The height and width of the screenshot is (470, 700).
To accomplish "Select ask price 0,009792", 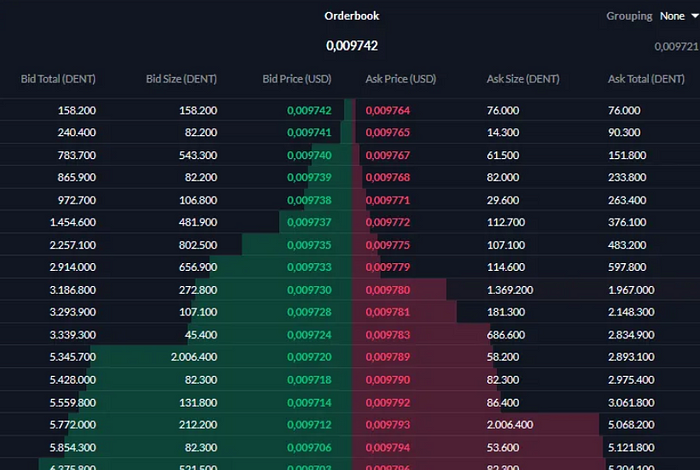I will [388, 403].
